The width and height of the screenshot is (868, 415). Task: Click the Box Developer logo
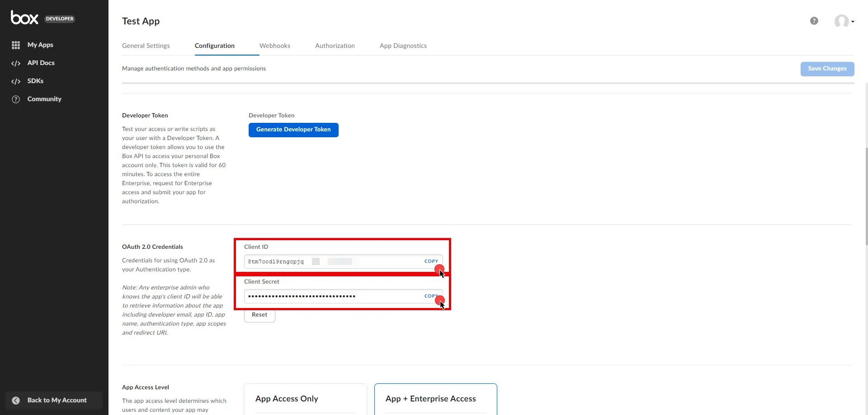coord(25,18)
